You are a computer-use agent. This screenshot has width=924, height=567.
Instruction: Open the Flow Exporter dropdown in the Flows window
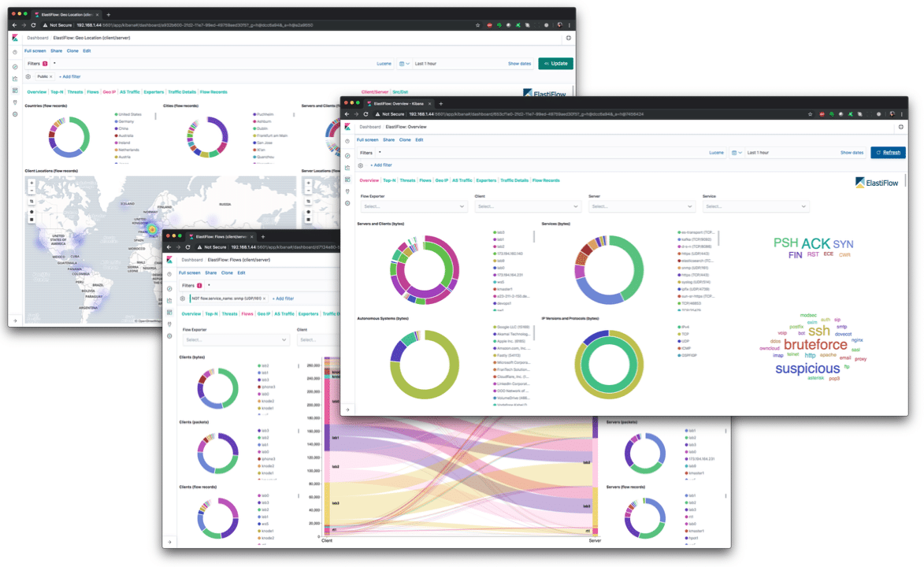[x=236, y=340]
